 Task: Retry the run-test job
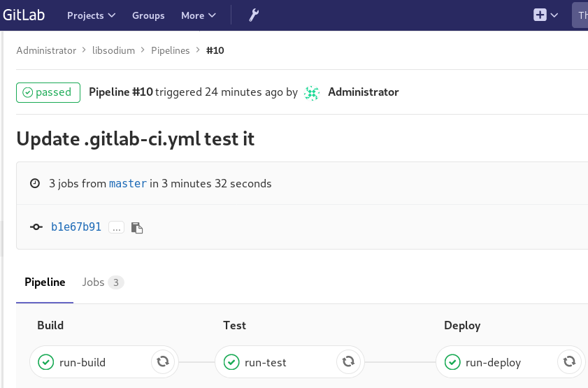coord(347,361)
